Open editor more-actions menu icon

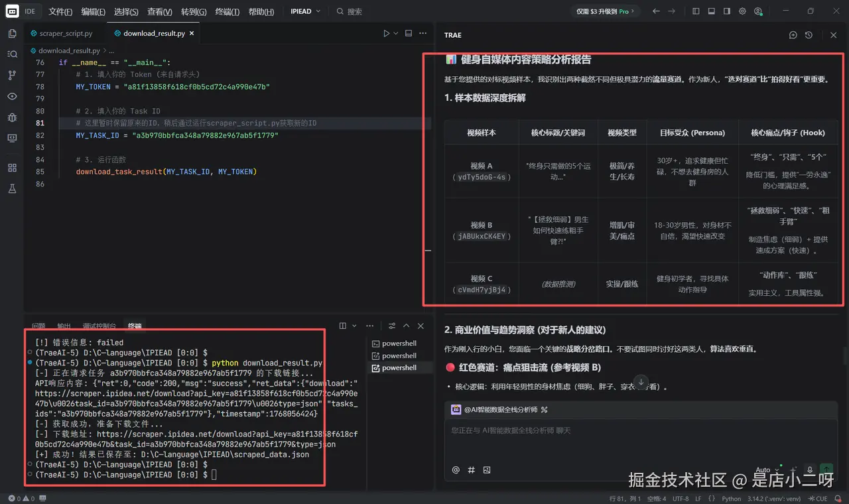423,33
